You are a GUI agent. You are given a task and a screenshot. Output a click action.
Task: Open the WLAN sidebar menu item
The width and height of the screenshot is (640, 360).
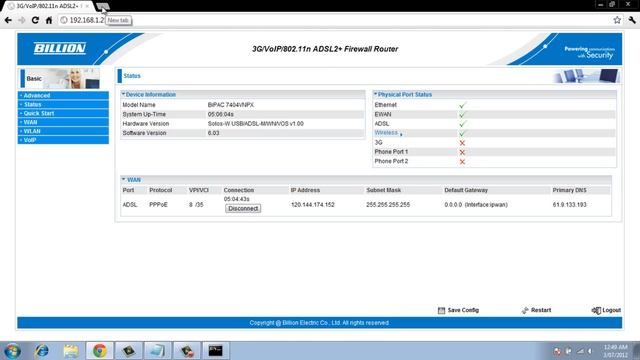(x=63, y=131)
